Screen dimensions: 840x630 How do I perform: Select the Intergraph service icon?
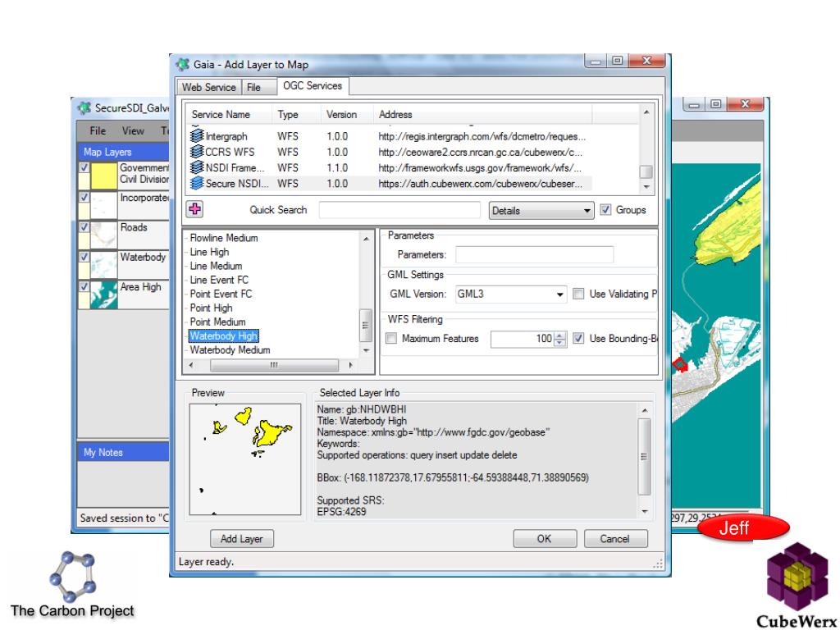(197, 136)
